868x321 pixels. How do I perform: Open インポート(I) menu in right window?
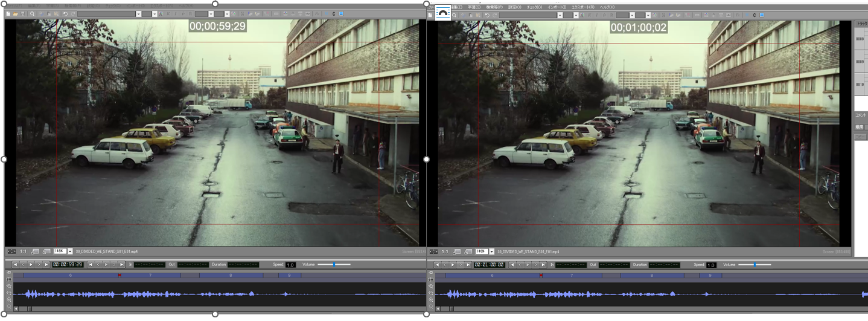(557, 7)
